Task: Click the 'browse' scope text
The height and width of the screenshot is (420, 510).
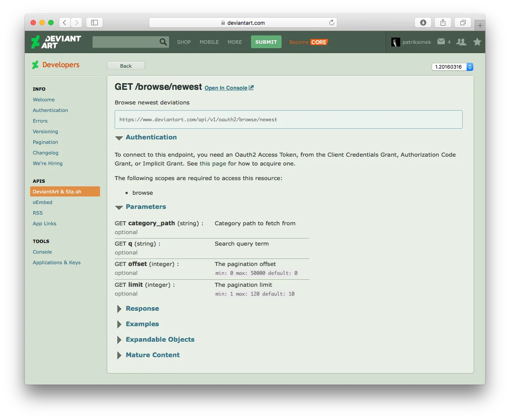Action: pyautogui.click(x=143, y=193)
